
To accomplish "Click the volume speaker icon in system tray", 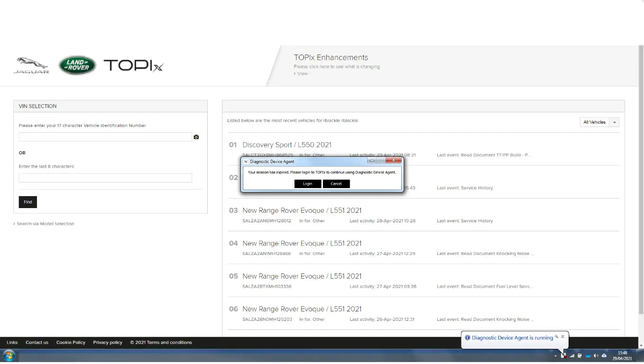I will pos(596,356).
